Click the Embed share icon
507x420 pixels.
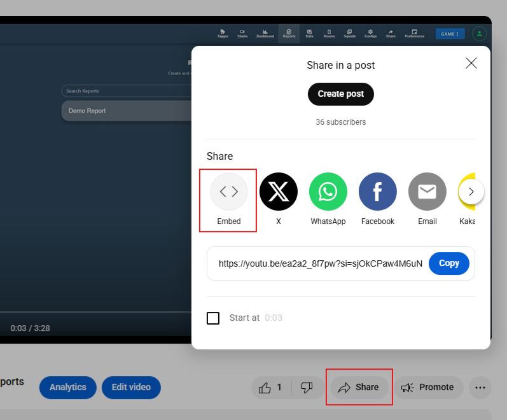tap(228, 192)
